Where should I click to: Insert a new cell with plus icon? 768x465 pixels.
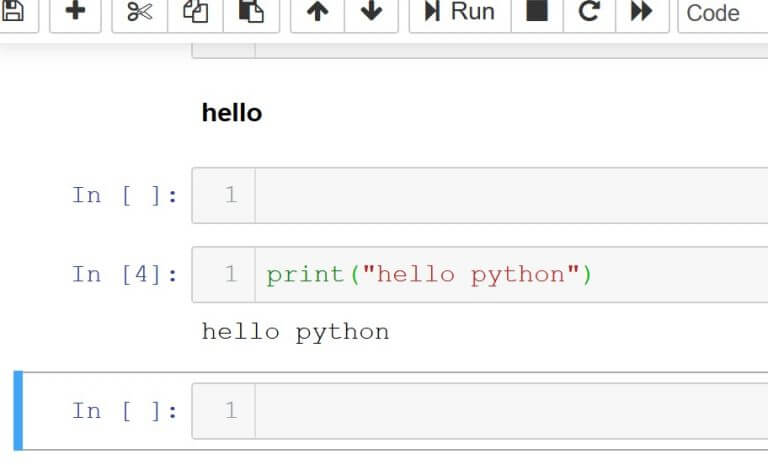point(75,11)
